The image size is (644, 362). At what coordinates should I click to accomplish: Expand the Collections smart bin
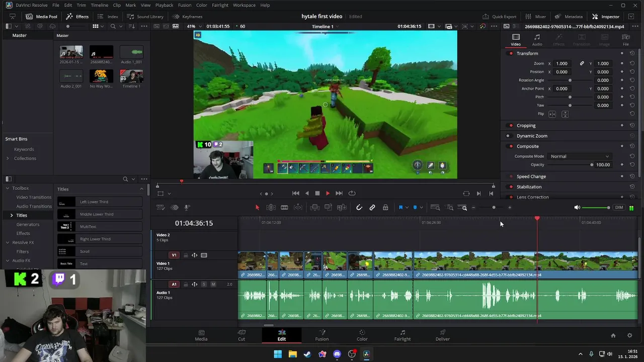point(8,158)
